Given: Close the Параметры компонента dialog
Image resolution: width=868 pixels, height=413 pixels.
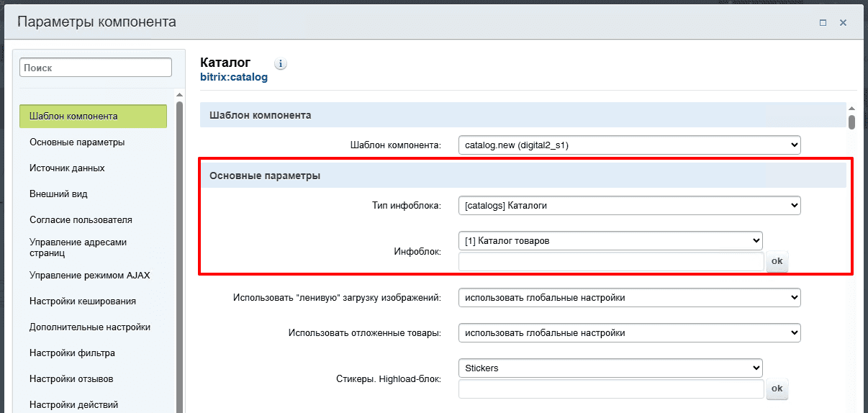Looking at the screenshot, I should click(x=843, y=23).
